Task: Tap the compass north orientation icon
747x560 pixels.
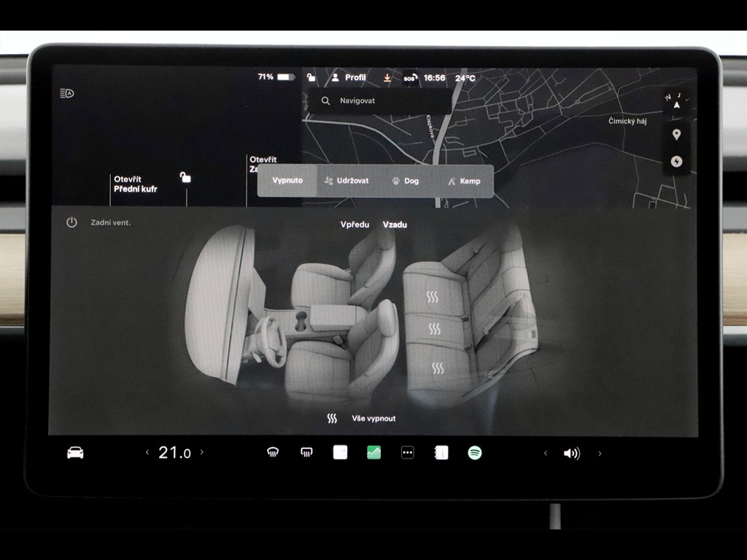Action: 676,101
